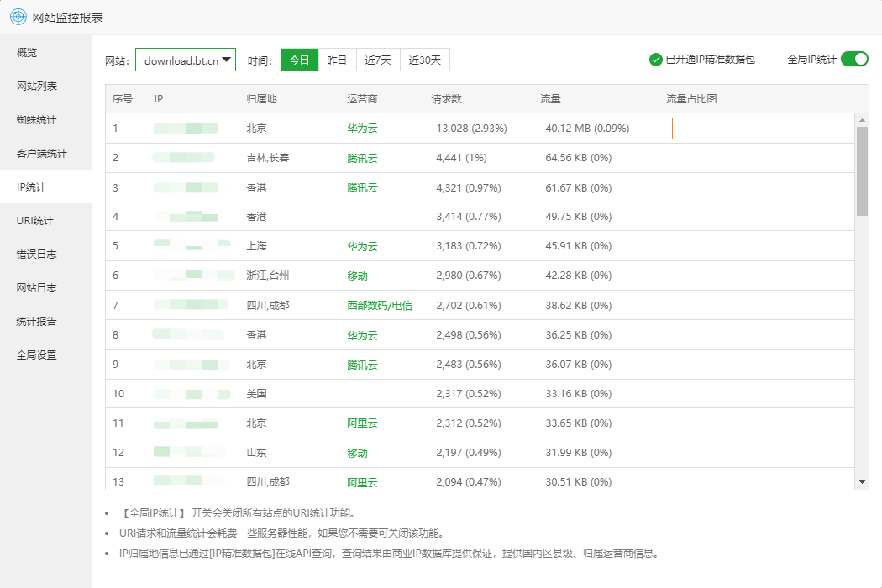
Task: Open URI统计 in the sidebar
Action: point(46,221)
